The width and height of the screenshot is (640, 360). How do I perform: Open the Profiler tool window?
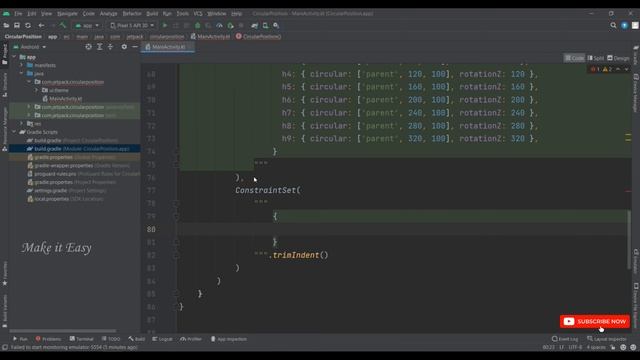pyautogui.click(x=191, y=339)
